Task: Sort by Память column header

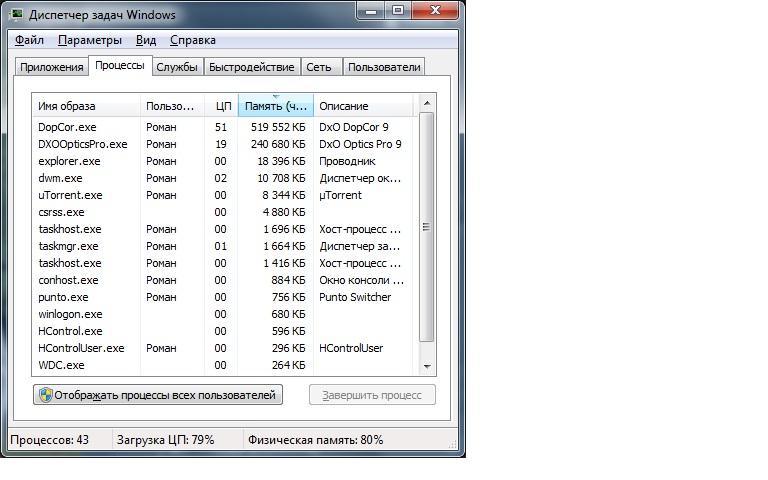Action: (x=276, y=106)
